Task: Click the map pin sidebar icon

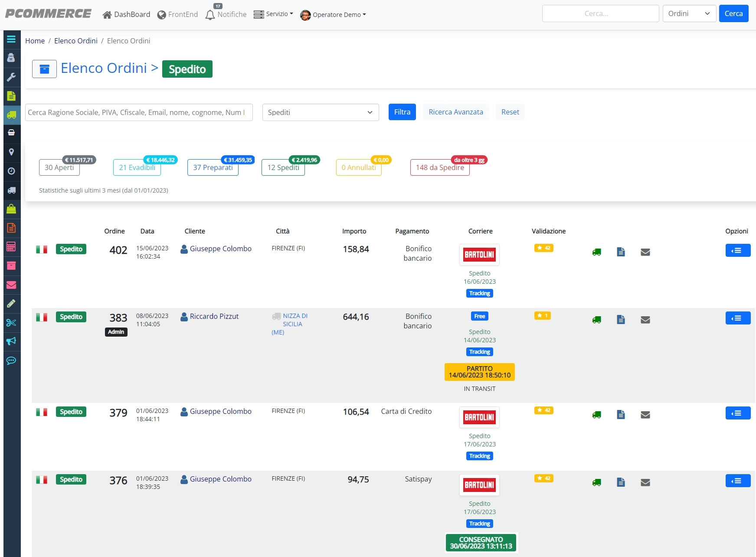Action: (x=11, y=152)
